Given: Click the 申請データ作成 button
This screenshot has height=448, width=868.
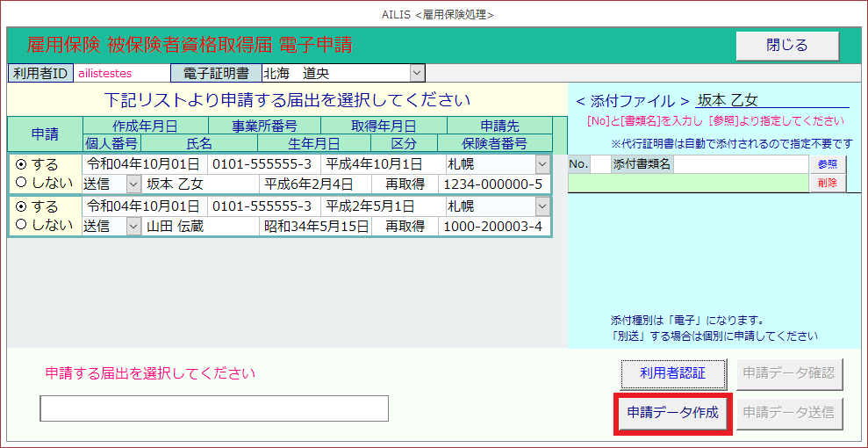Looking at the screenshot, I should (672, 412).
